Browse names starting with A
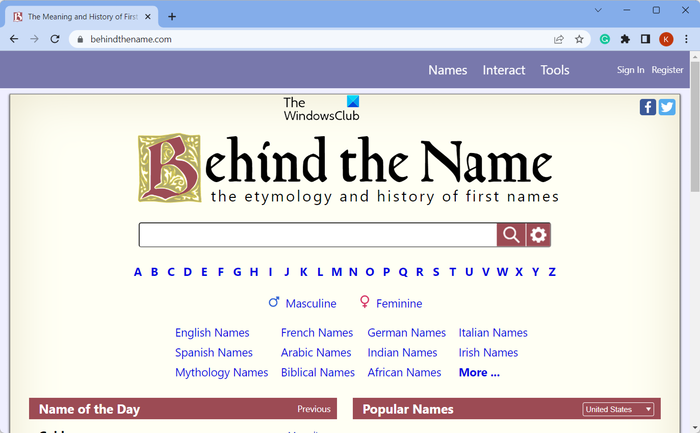Image resolution: width=700 pixels, height=433 pixels. click(138, 272)
